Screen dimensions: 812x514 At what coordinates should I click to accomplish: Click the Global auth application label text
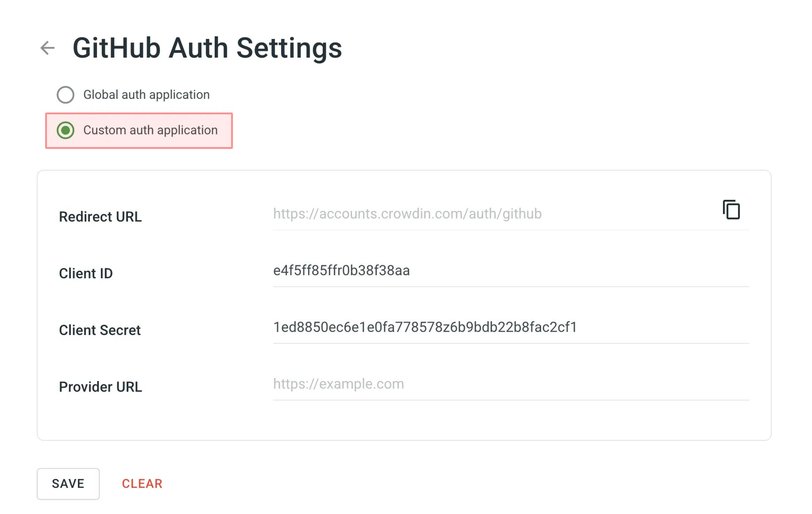pyautogui.click(x=146, y=94)
